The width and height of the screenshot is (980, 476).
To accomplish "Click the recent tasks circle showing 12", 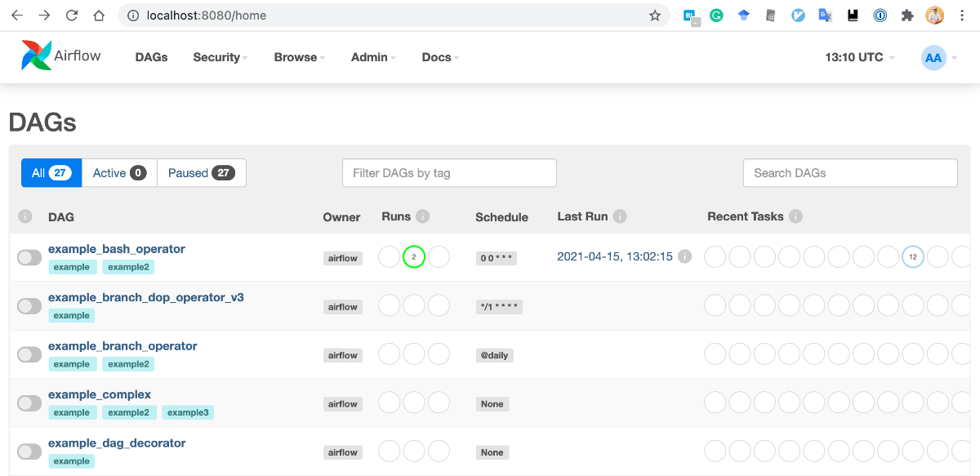I will 913,257.
